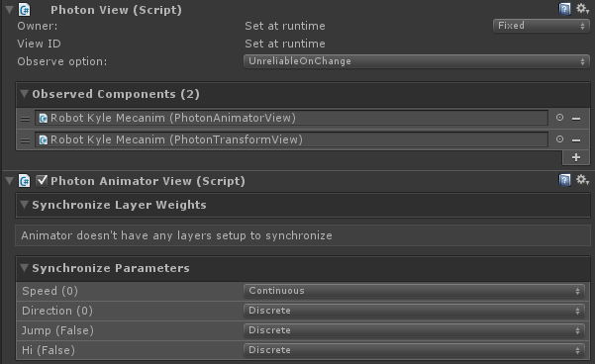This screenshot has height=364, width=595.
Task: Collapse Synchronize Parameters section
Action: [25, 268]
